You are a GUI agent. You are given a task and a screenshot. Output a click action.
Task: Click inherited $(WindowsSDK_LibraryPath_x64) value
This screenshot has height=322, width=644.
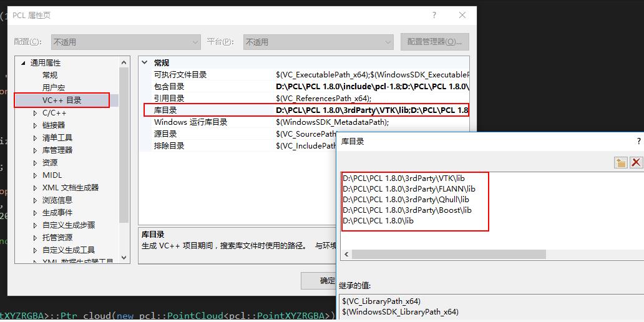[400, 311]
